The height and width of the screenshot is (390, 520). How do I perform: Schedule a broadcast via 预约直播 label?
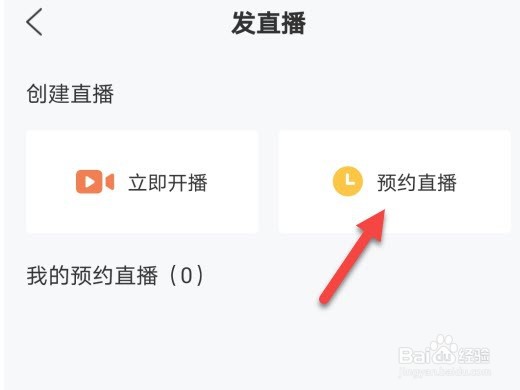[417, 183]
